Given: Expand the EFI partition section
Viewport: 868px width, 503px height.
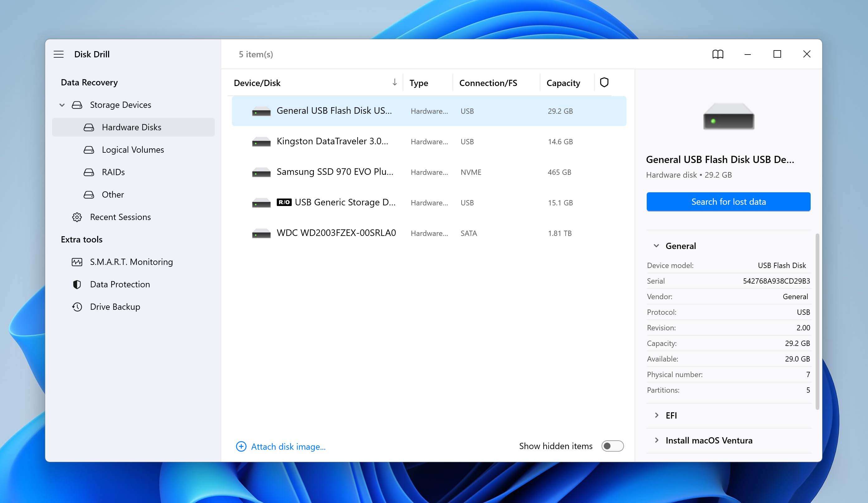Looking at the screenshot, I should pos(657,415).
